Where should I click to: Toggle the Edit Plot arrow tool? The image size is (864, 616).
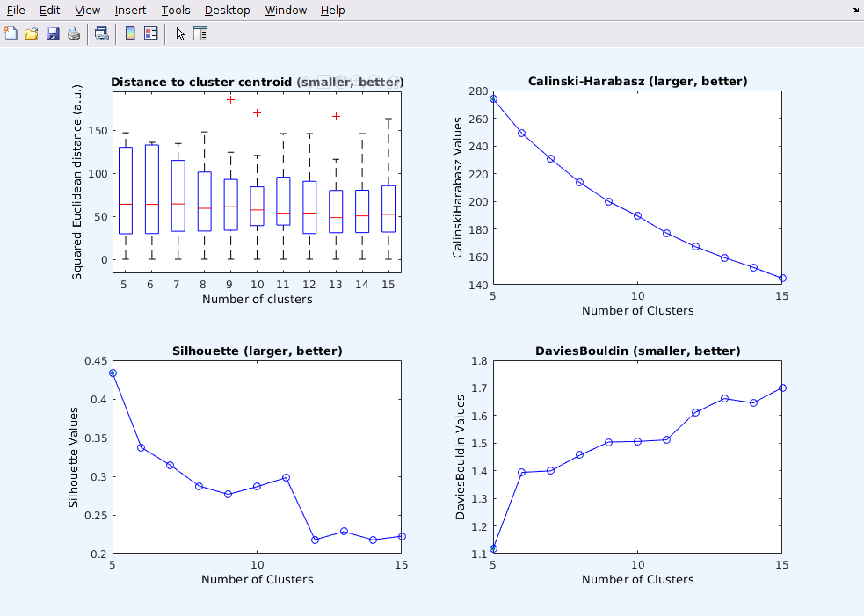(180, 34)
